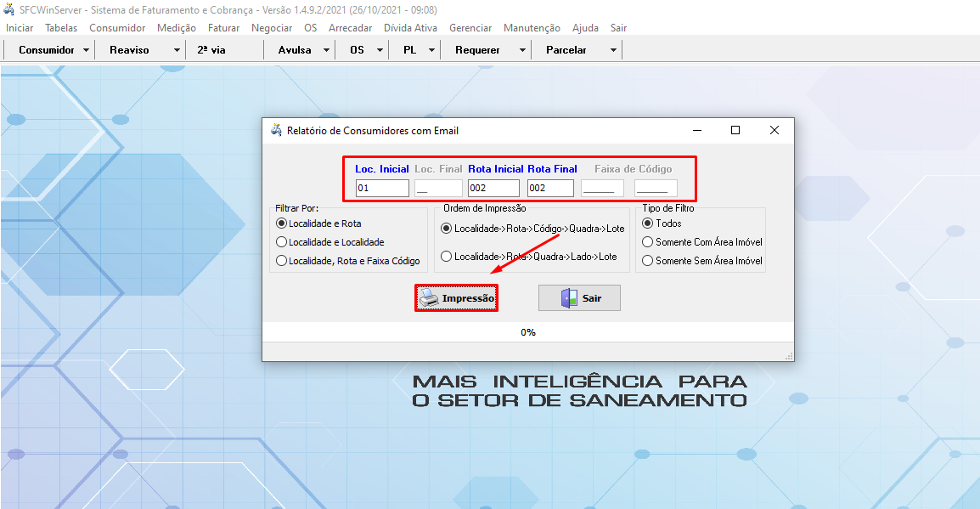
Task: Open the Avulsa dropdown arrow
Action: pyautogui.click(x=327, y=49)
